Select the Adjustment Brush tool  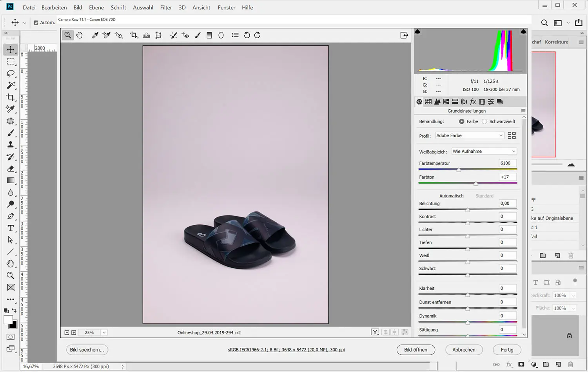(198, 35)
